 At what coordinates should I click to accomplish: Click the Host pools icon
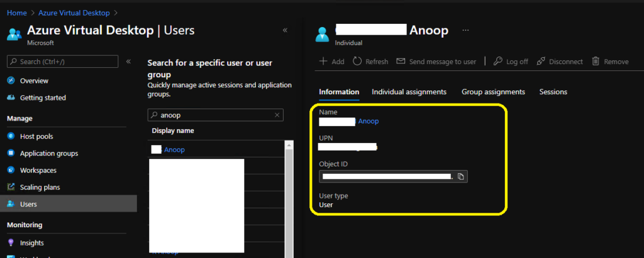(11, 136)
